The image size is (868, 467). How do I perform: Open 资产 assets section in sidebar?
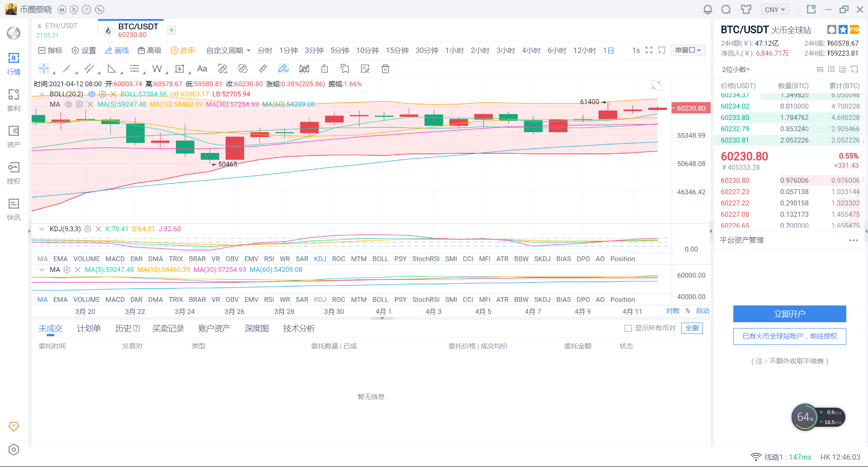pyautogui.click(x=14, y=137)
